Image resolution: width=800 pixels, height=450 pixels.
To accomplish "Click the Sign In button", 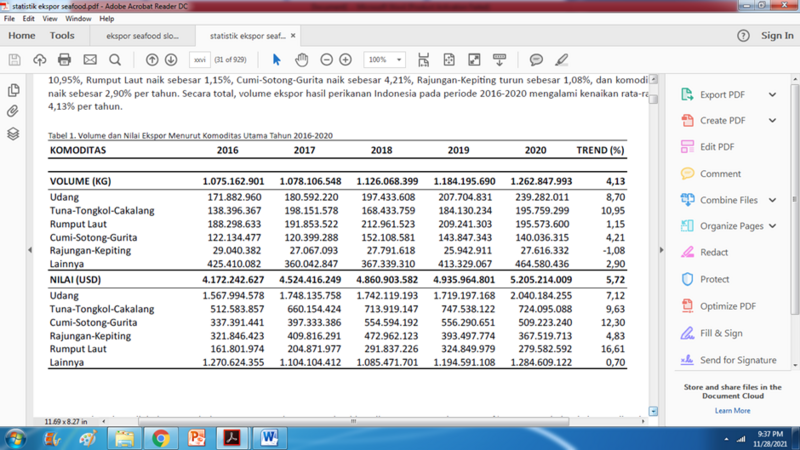I will click(x=777, y=36).
